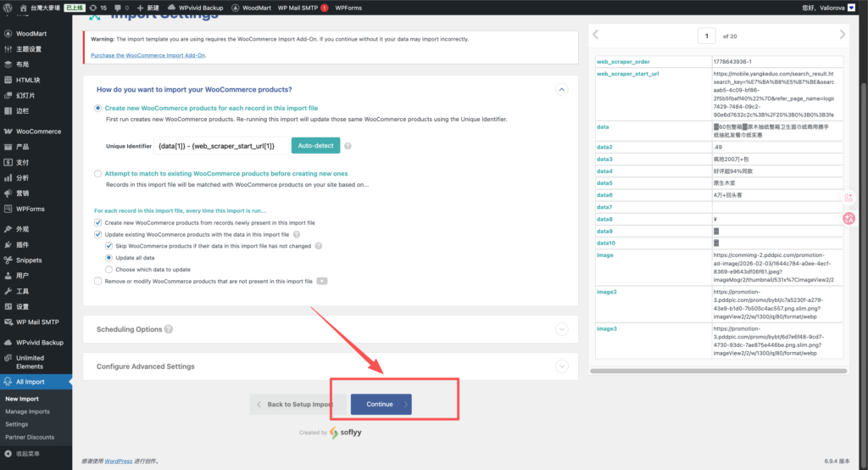The height and width of the screenshot is (470, 868).
Task: Open WPvivid Backup in top admin bar
Action: (196, 8)
